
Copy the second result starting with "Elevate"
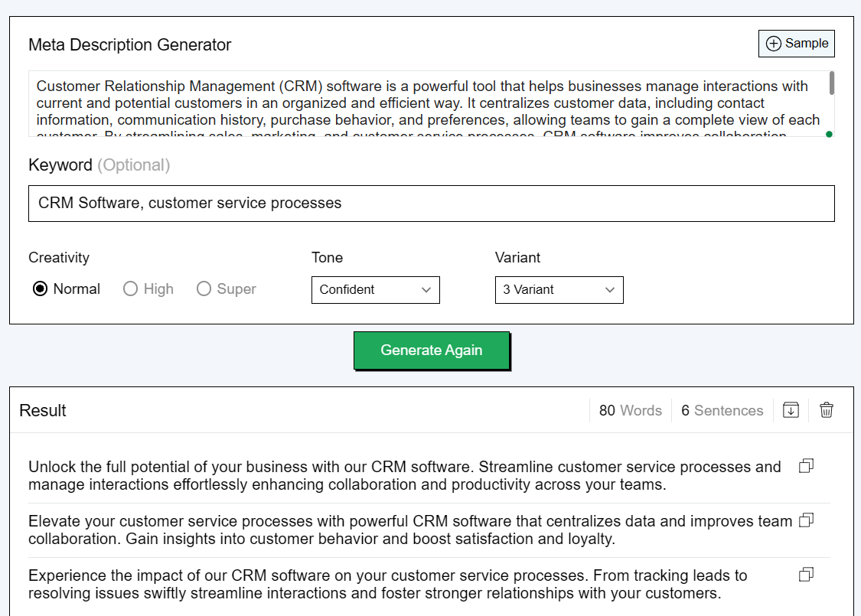pyautogui.click(x=806, y=520)
